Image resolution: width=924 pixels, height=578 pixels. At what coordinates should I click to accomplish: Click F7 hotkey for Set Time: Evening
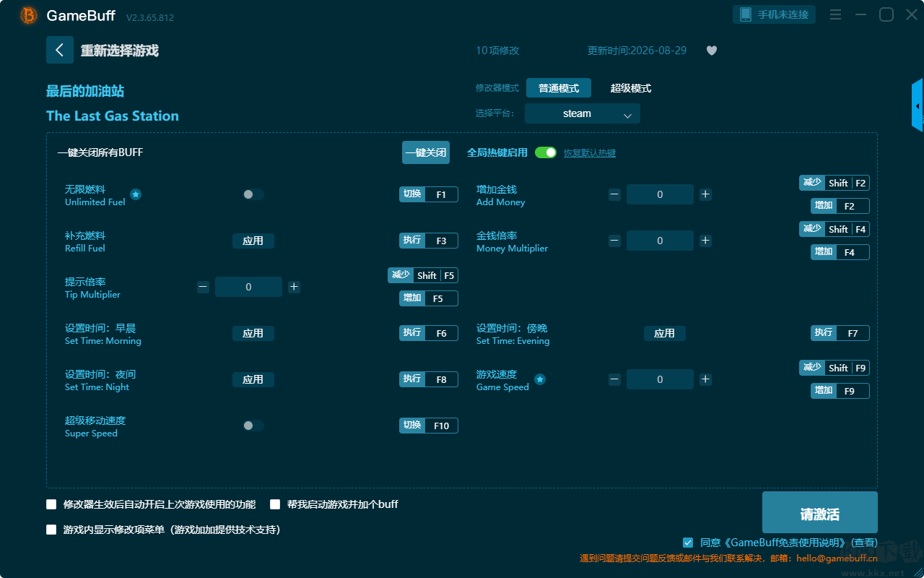click(840, 333)
